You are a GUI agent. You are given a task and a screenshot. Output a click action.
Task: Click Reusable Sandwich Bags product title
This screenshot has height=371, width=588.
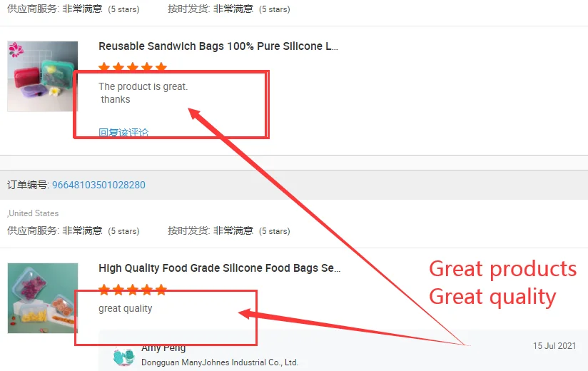(x=218, y=46)
